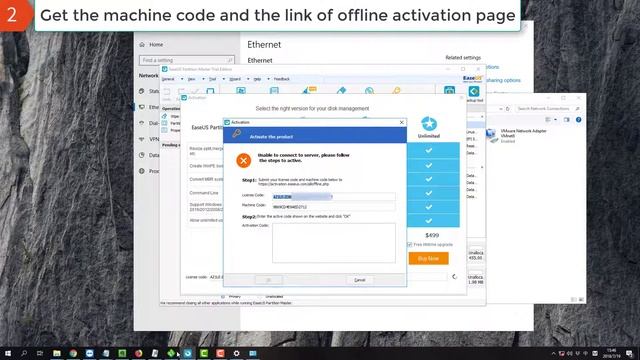
Task: Click the Find a setting search box
Action: pos(187,60)
